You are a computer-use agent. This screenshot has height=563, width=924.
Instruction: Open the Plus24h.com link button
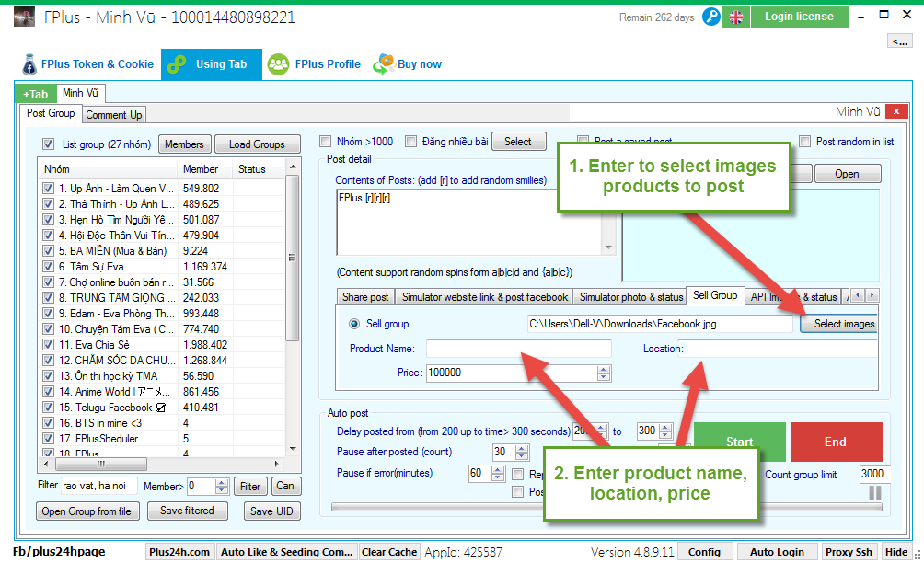click(x=179, y=552)
